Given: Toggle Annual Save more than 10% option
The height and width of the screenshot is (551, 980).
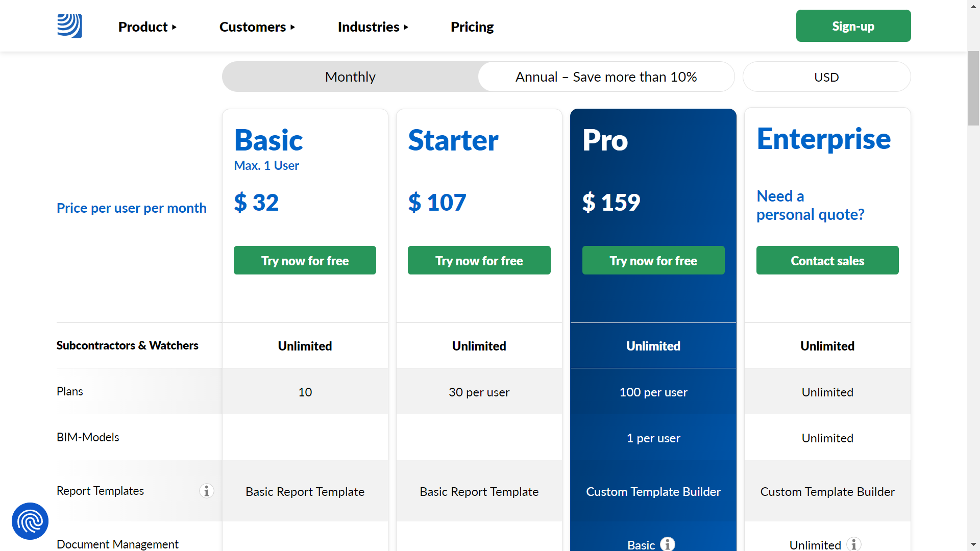Looking at the screenshot, I should [x=606, y=77].
